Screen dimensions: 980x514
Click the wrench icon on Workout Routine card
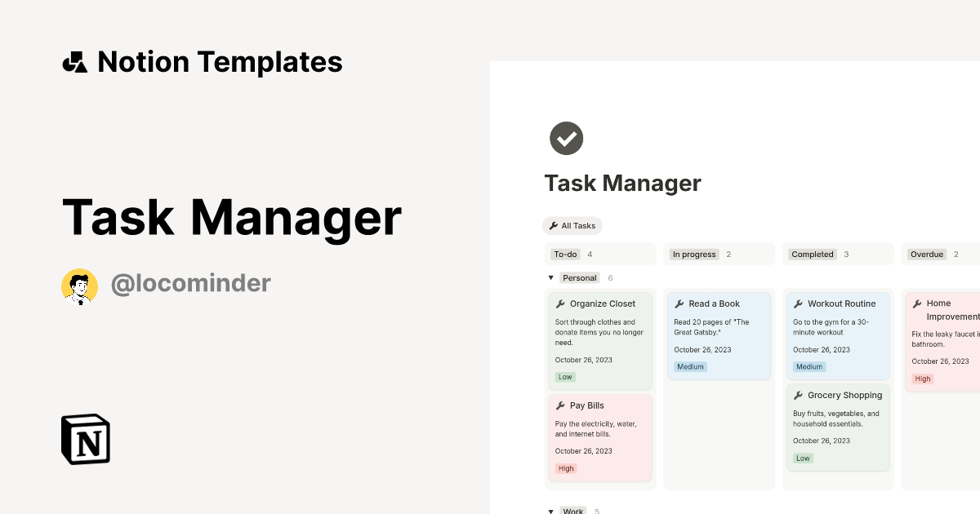click(798, 303)
